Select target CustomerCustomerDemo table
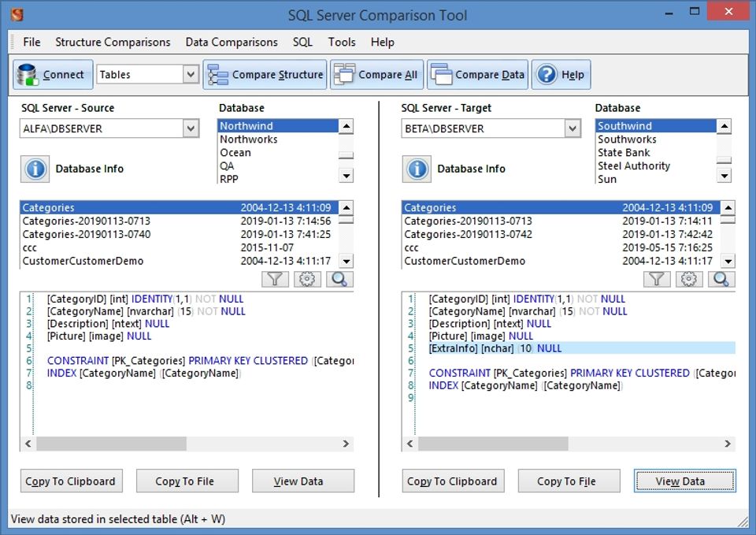The height and width of the screenshot is (535, 756). pos(561,261)
